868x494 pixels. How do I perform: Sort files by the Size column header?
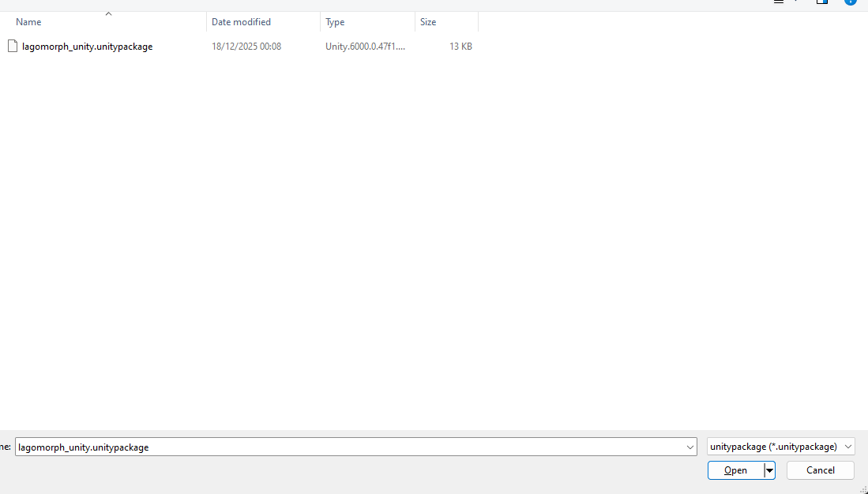click(x=428, y=22)
